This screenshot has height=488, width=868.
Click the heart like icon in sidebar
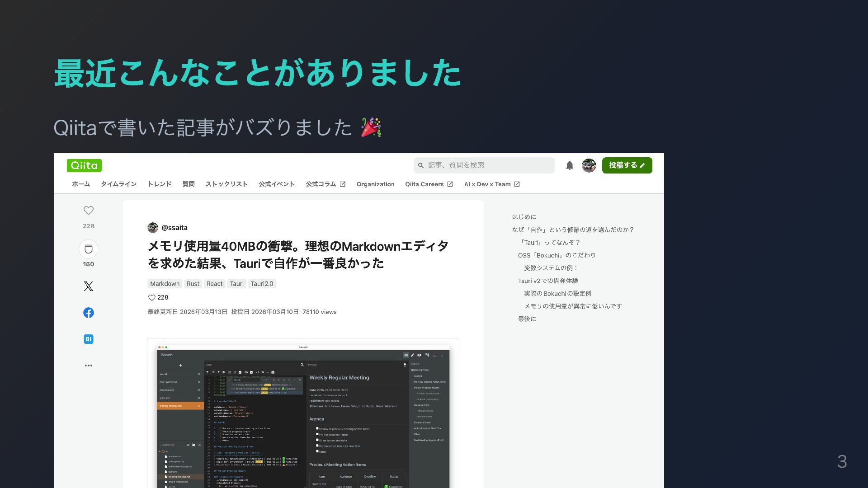[x=89, y=211]
